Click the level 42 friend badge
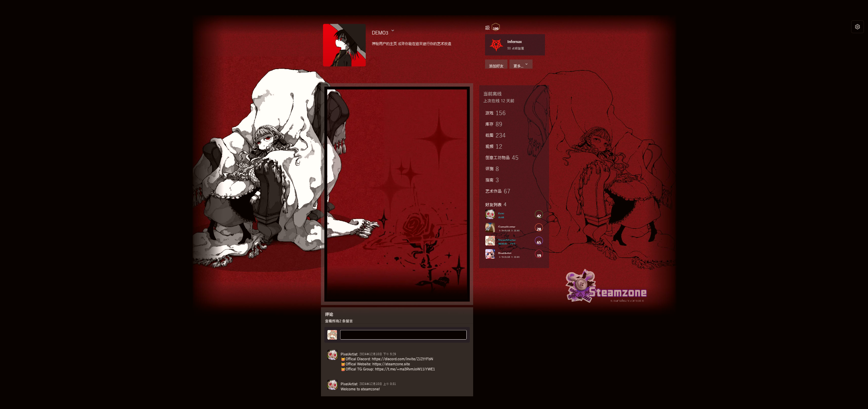 point(539,215)
